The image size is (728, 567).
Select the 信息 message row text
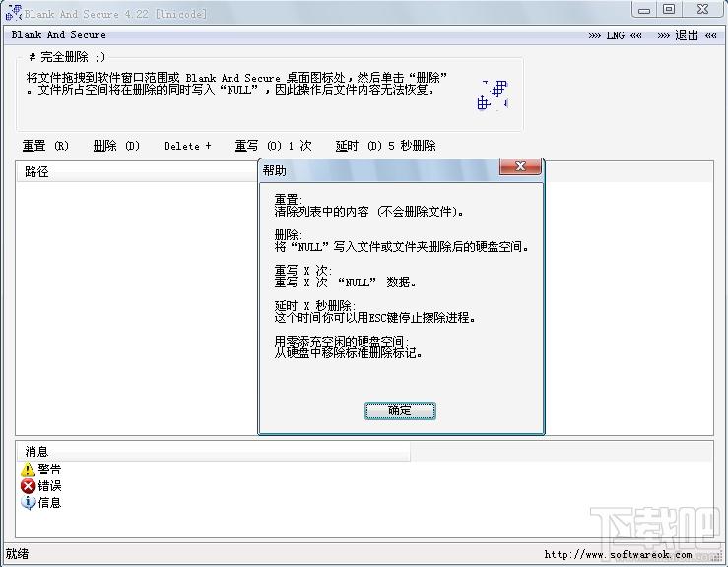pos(49,502)
